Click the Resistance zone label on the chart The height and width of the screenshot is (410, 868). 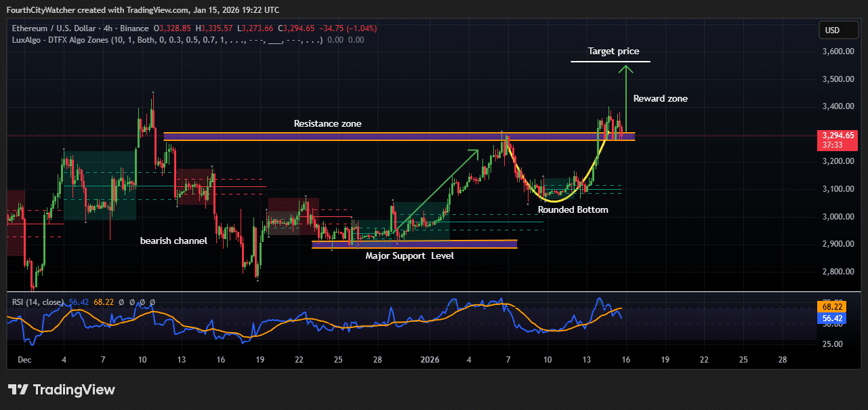coord(327,123)
